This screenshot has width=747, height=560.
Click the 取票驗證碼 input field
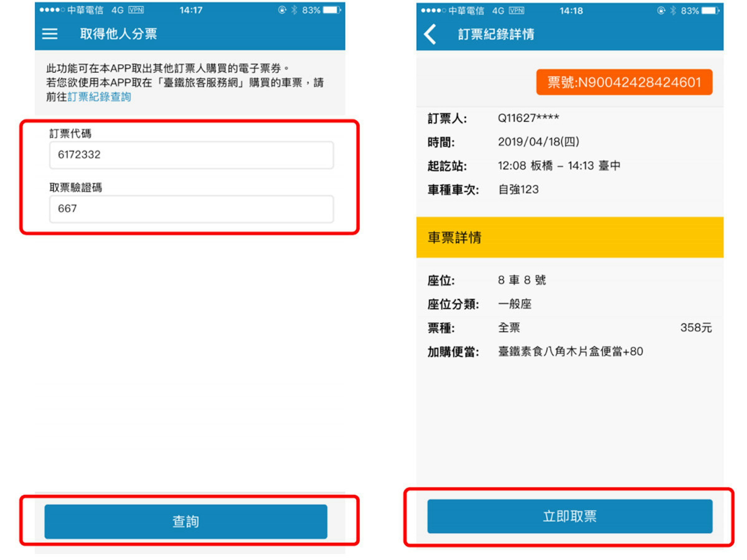click(x=191, y=209)
